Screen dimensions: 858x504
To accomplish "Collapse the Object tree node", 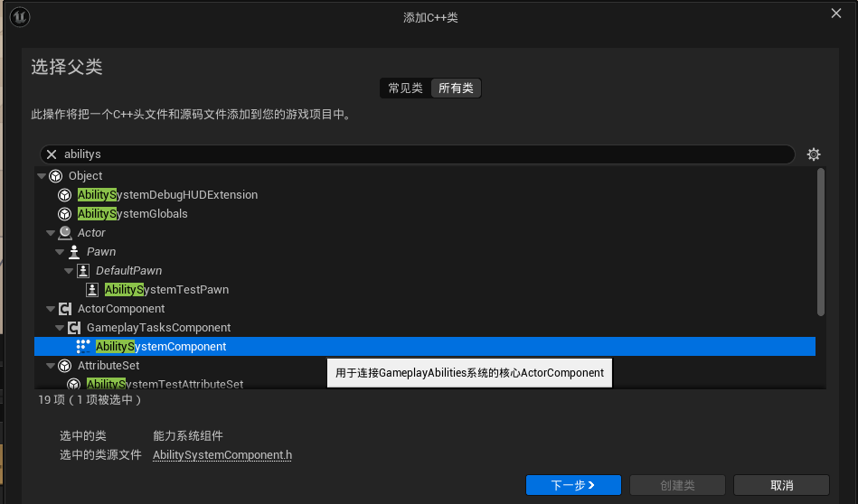I will [41, 176].
